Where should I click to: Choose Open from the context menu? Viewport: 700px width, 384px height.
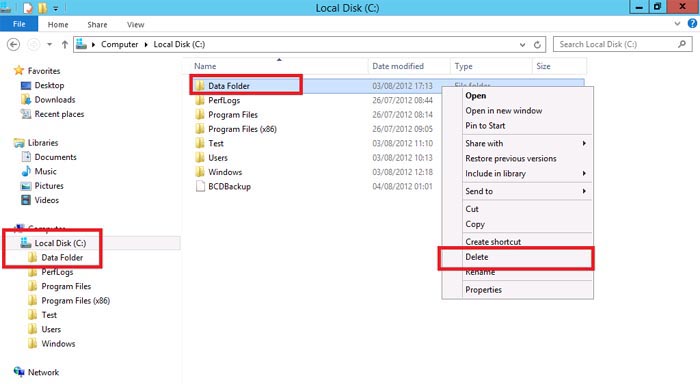tap(475, 96)
